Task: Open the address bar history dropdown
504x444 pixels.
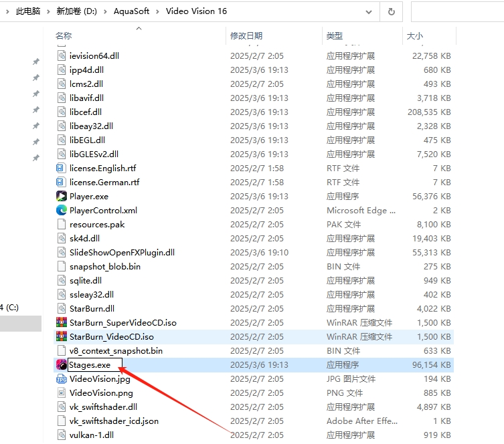Action: (369, 12)
